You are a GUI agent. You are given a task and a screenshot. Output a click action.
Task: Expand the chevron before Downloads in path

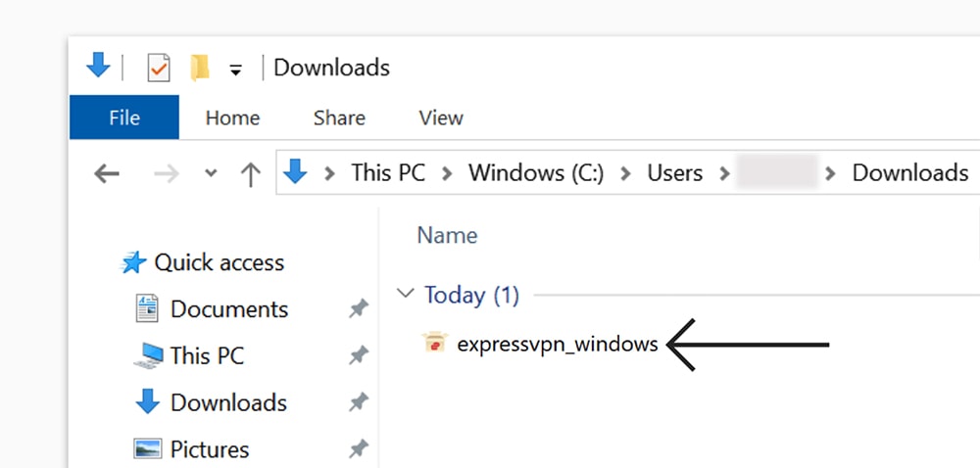point(831,173)
